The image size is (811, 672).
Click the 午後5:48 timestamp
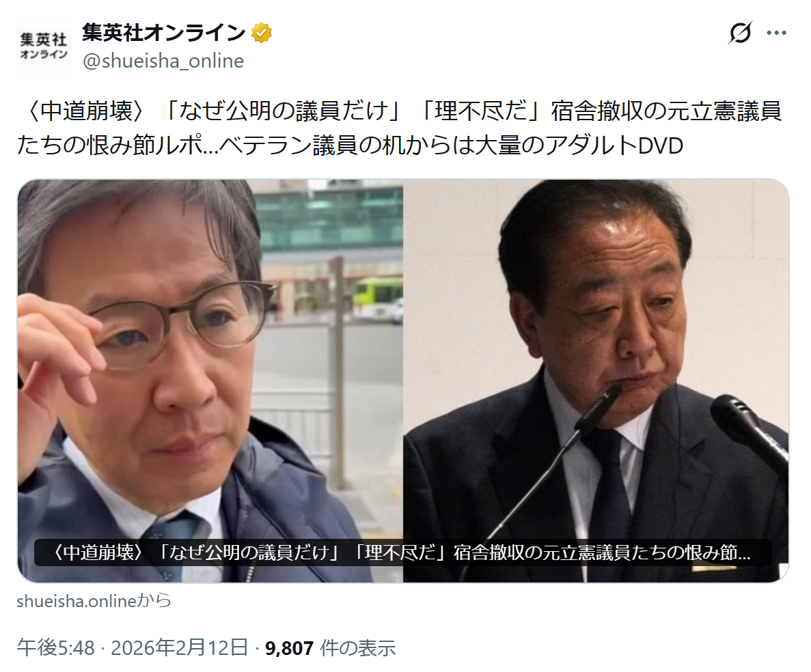pyautogui.click(x=56, y=647)
